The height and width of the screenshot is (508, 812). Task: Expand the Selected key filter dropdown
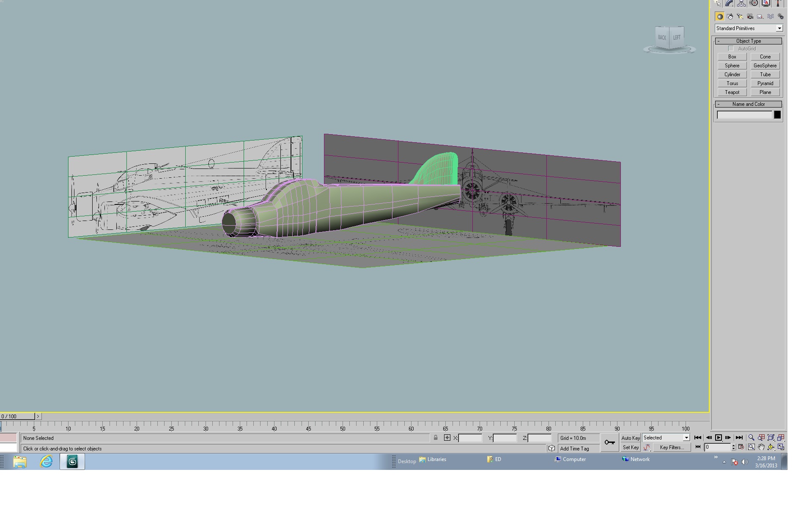(666, 438)
